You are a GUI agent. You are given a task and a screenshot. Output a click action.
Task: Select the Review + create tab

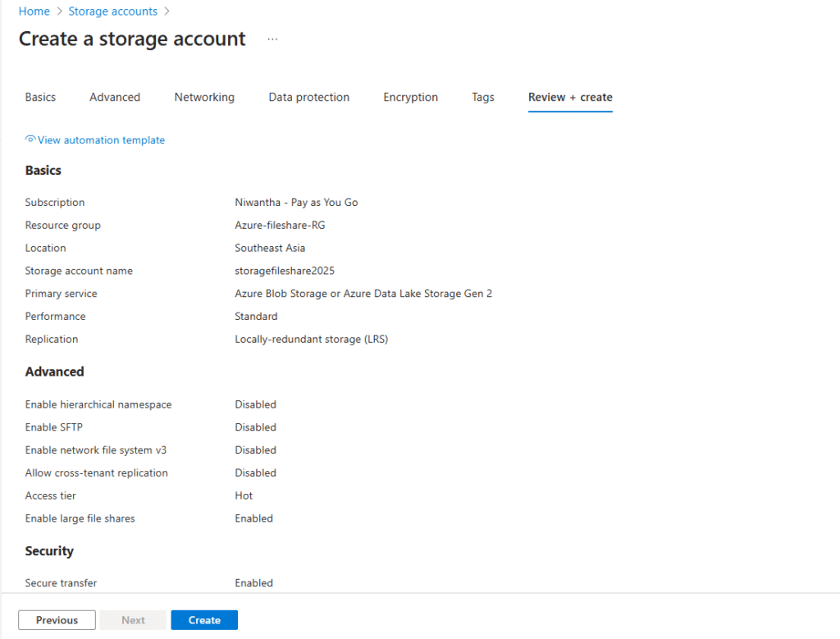(570, 97)
